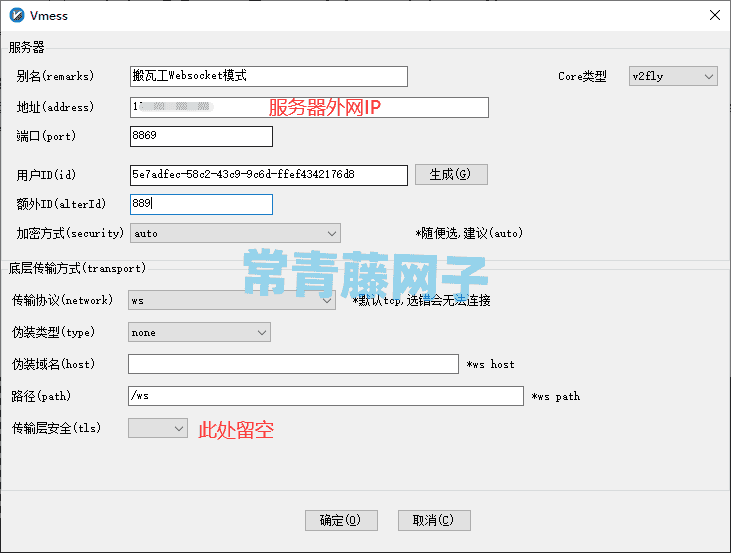
Task: Click the 生成(G) button to generate ID
Action: tap(451, 174)
